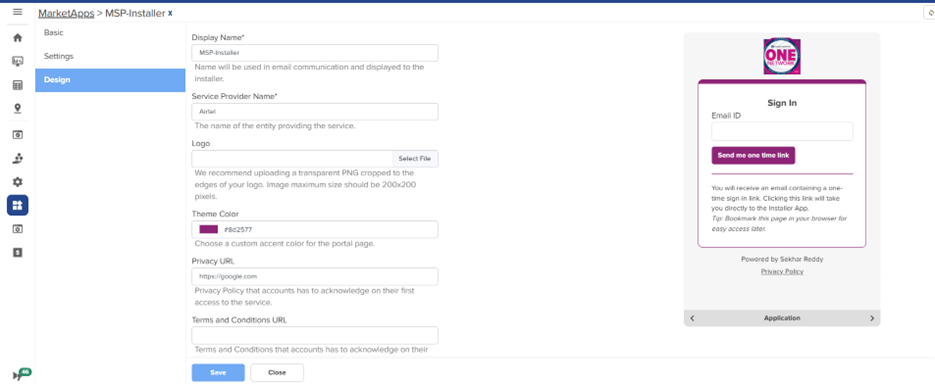Open the monitor dashboard sidebar icon
This screenshot has height=384, width=935.
click(17, 61)
